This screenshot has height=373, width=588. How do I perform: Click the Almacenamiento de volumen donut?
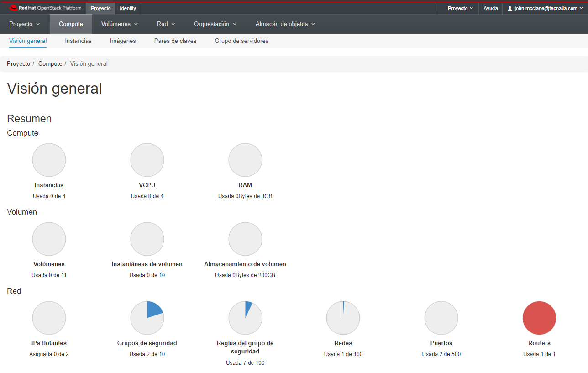[245, 239]
